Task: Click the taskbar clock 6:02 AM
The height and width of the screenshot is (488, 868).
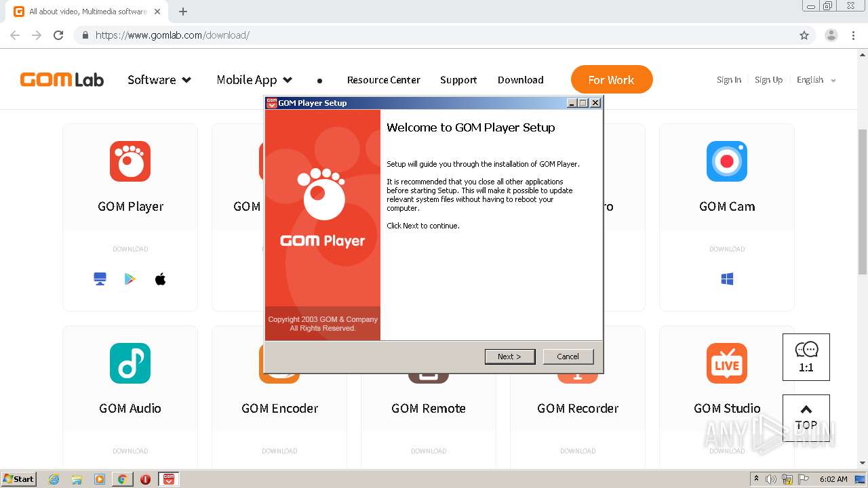Action: pyautogui.click(x=833, y=479)
